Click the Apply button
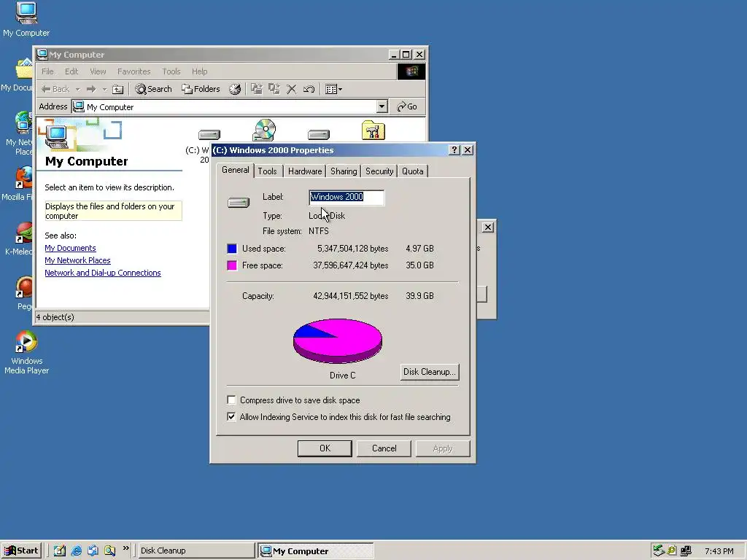 pyautogui.click(x=443, y=448)
